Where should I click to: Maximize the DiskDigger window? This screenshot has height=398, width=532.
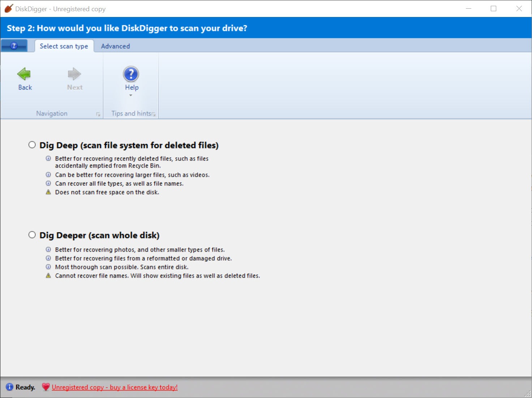(493, 8)
